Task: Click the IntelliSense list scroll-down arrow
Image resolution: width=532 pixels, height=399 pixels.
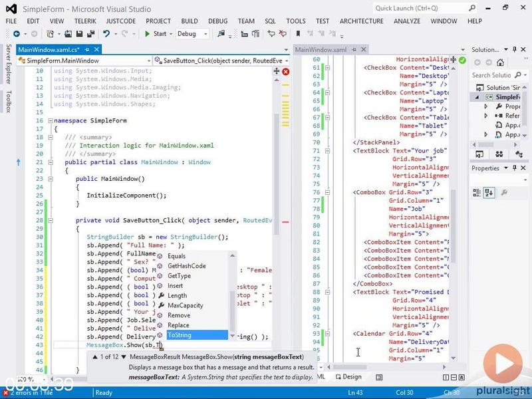Action: tap(232, 336)
